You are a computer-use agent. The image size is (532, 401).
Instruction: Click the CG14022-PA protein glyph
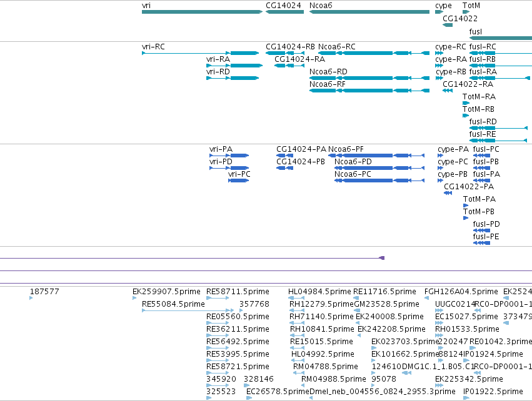pyautogui.click(x=448, y=193)
